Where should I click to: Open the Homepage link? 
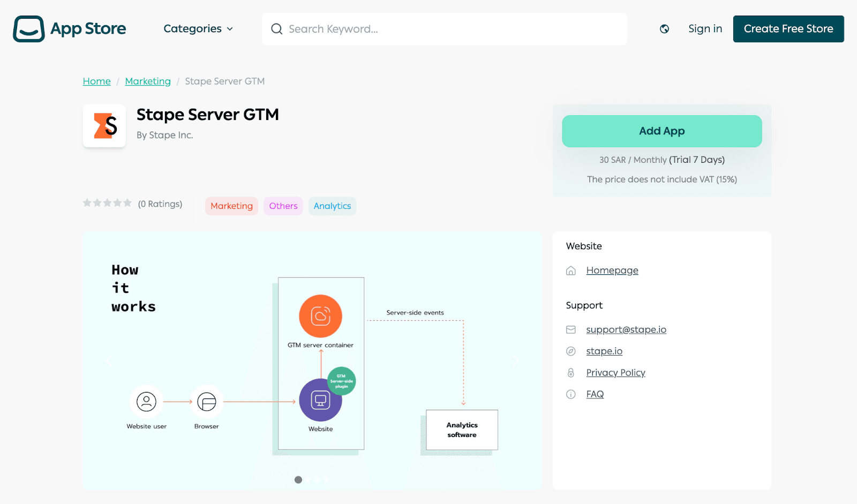coord(612,270)
